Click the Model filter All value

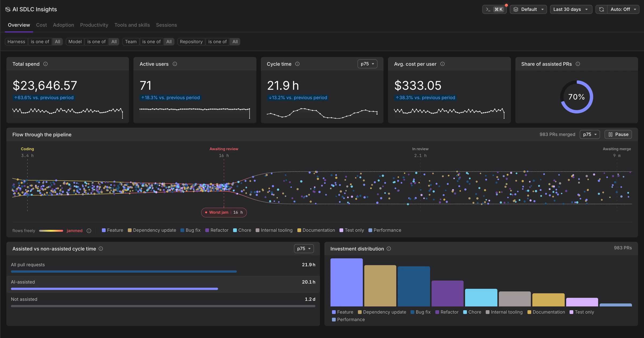coord(114,42)
